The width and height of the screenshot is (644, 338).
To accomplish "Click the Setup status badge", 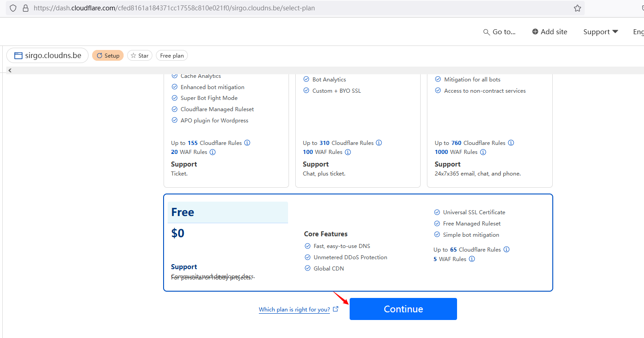I will (x=108, y=56).
